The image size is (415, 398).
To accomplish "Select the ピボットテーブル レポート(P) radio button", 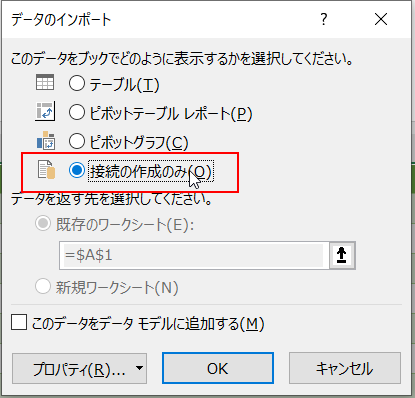I will 77,112.
